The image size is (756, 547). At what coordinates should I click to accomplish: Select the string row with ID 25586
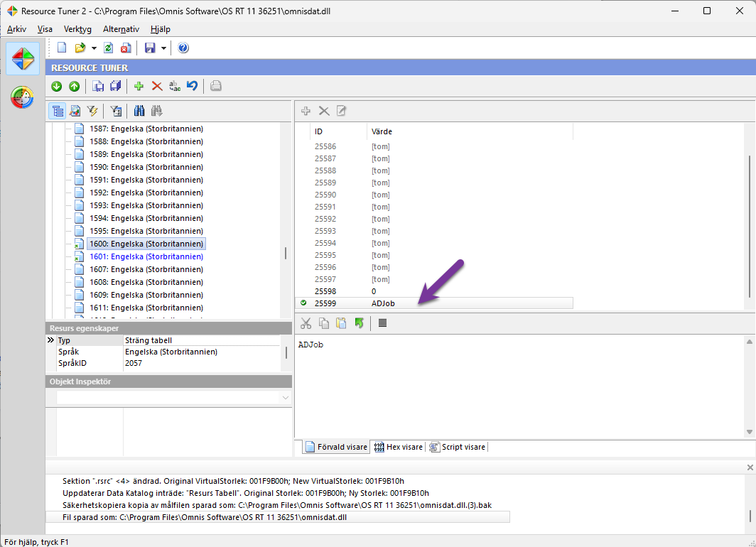(x=434, y=146)
